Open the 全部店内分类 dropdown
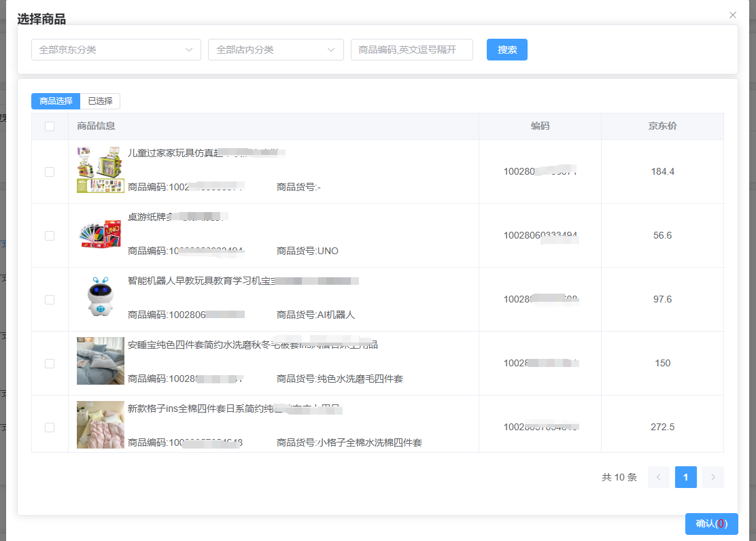This screenshot has width=756, height=541. coord(275,50)
